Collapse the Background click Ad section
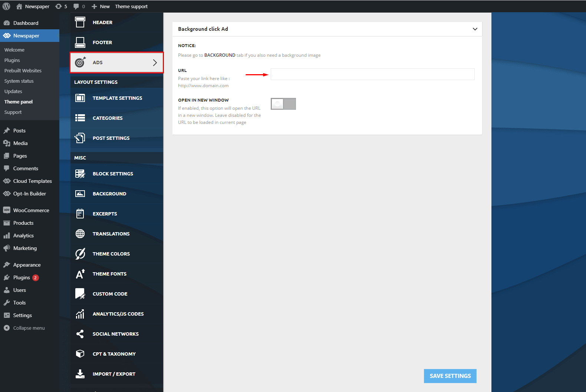This screenshot has height=392, width=586. click(x=475, y=29)
